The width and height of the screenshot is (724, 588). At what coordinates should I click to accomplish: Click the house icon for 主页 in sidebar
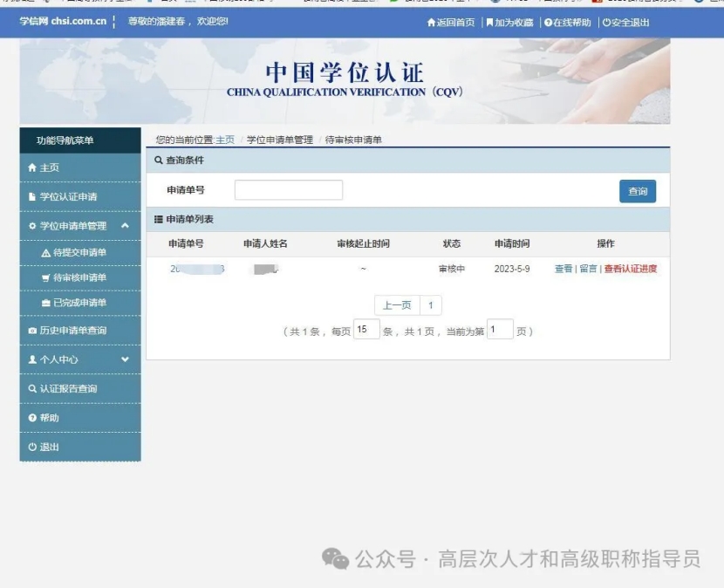pyautogui.click(x=32, y=168)
